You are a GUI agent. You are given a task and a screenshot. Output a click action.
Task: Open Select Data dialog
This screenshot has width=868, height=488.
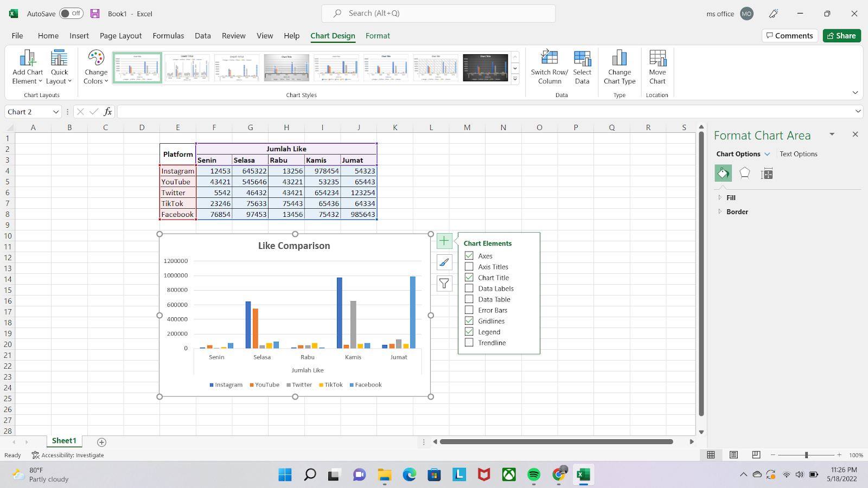582,67
